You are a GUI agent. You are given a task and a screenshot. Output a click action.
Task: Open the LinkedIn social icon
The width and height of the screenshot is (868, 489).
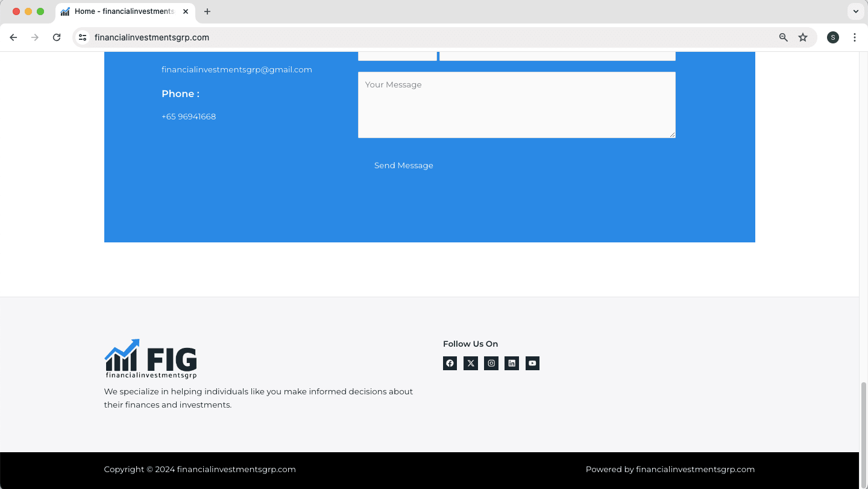click(x=512, y=363)
